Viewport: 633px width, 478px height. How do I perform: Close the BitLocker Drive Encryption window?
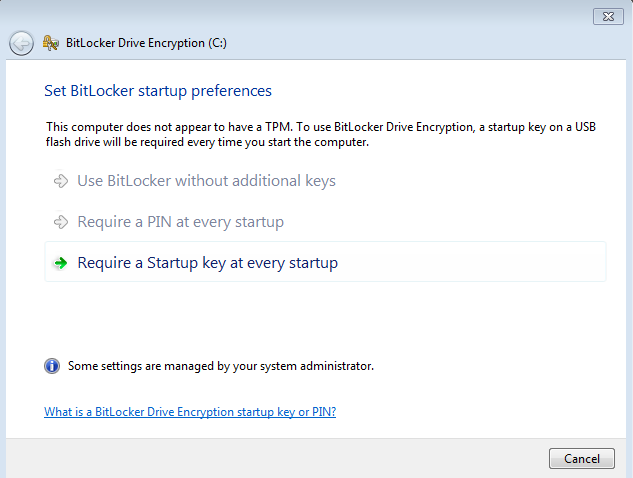[x=608, y=17]
